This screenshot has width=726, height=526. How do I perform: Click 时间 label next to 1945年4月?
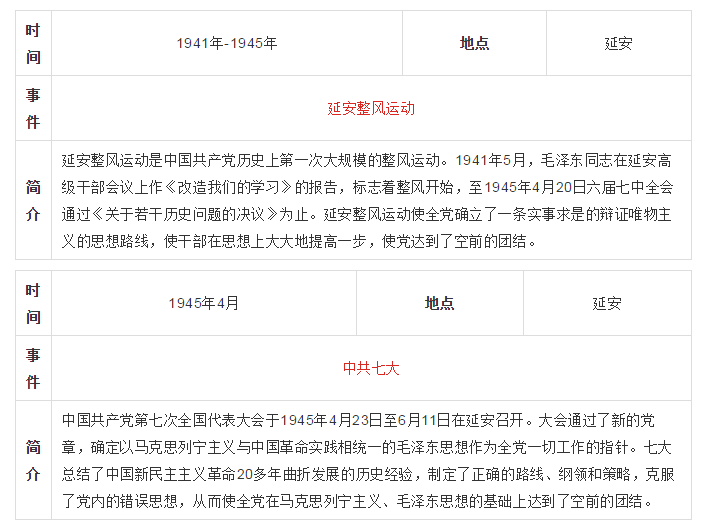coord(33,303)
